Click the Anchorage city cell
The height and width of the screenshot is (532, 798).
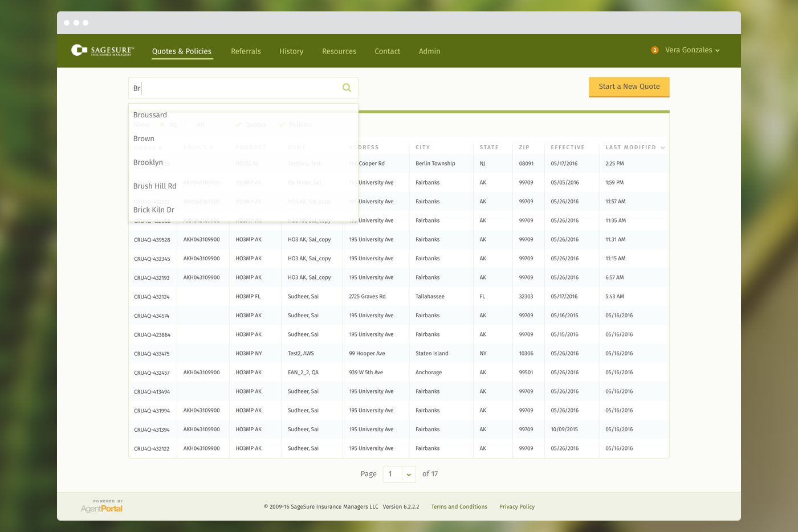pyautogui.click(x=429, y=373)
